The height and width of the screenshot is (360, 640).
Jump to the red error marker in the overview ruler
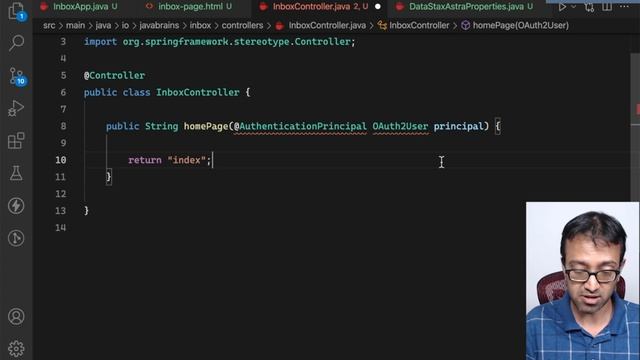tap(638, 109)
